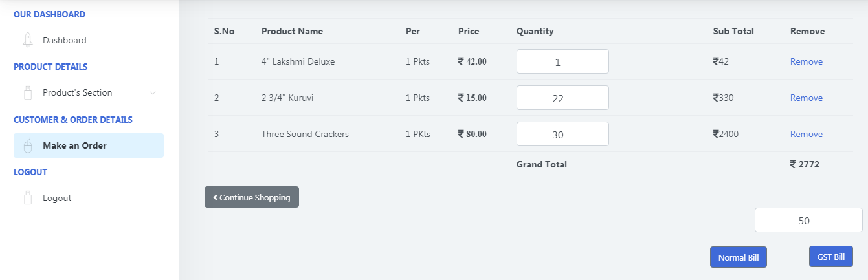Click quantity field for Lakshmi Deluxe
The image size is (868, 280).
[x=562, y=61]
